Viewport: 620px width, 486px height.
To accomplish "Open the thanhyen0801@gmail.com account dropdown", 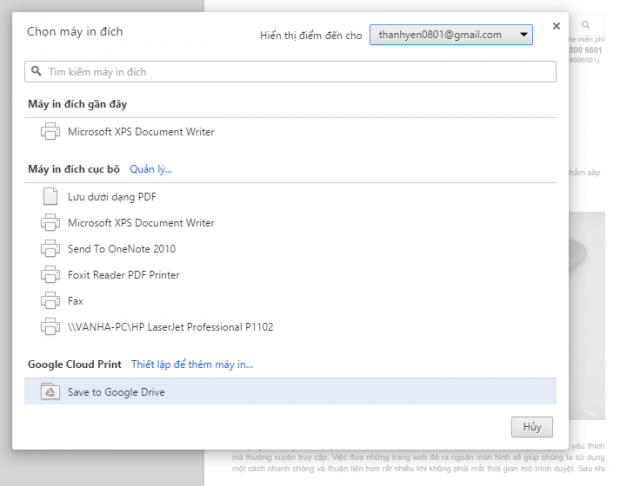I will point(451,35).
